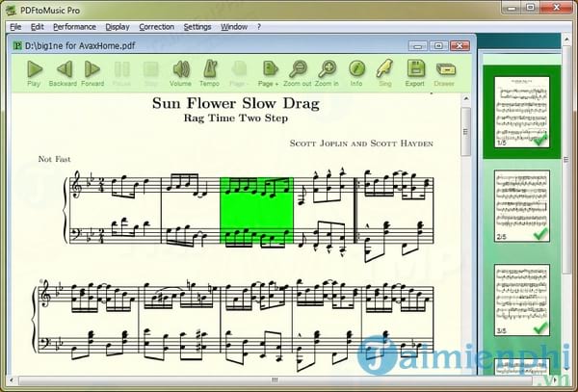
Task: Click the subtitle Rag Time Two Step
Action: coord(236,118)
